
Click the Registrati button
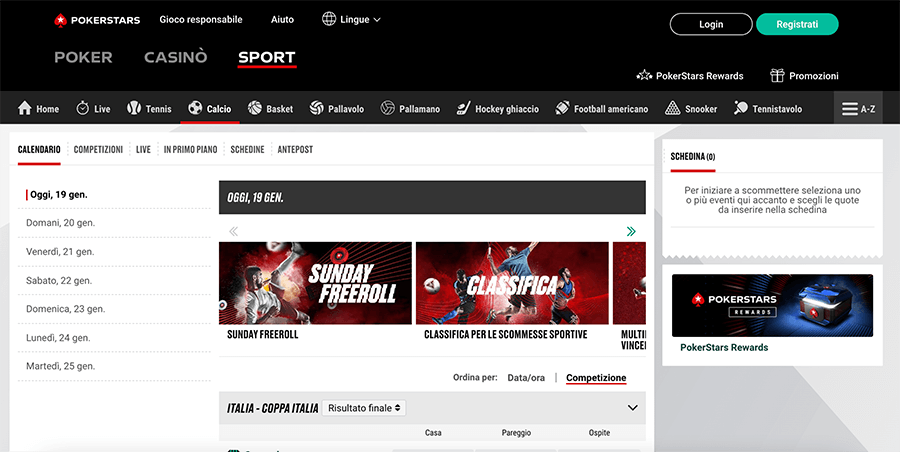pyautogui.click(x=797, y=24)
